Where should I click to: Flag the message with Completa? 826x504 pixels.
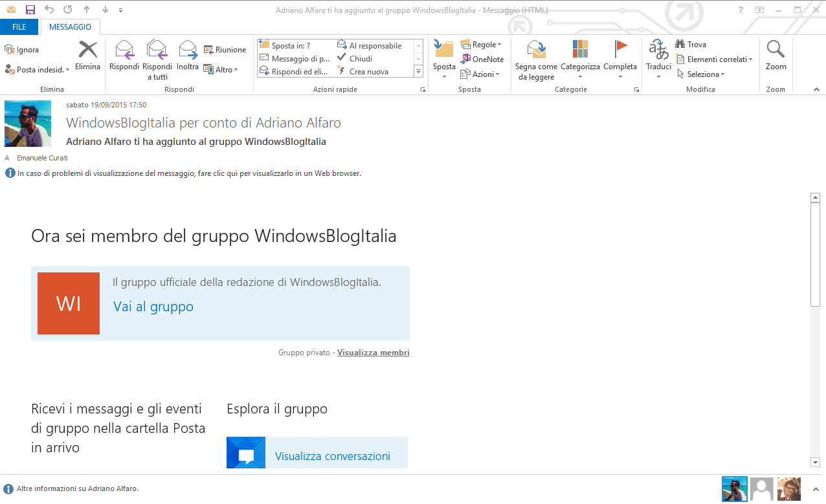point(620,60)
